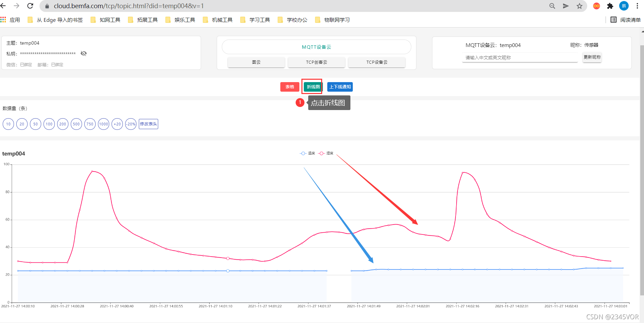Go back to the previous page
This screenshot has height=323, width=644.
3,6
